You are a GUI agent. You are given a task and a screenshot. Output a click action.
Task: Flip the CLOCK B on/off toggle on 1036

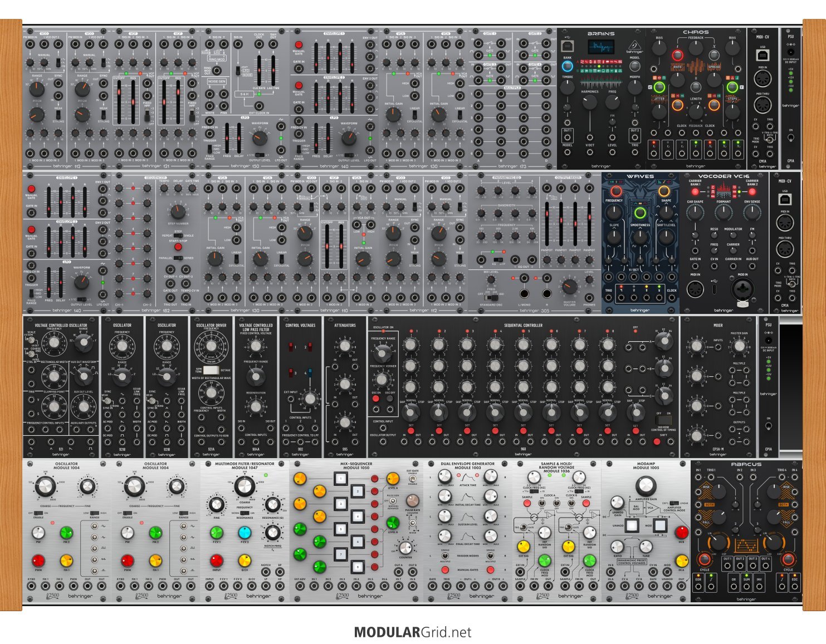(x=571, y=502)
